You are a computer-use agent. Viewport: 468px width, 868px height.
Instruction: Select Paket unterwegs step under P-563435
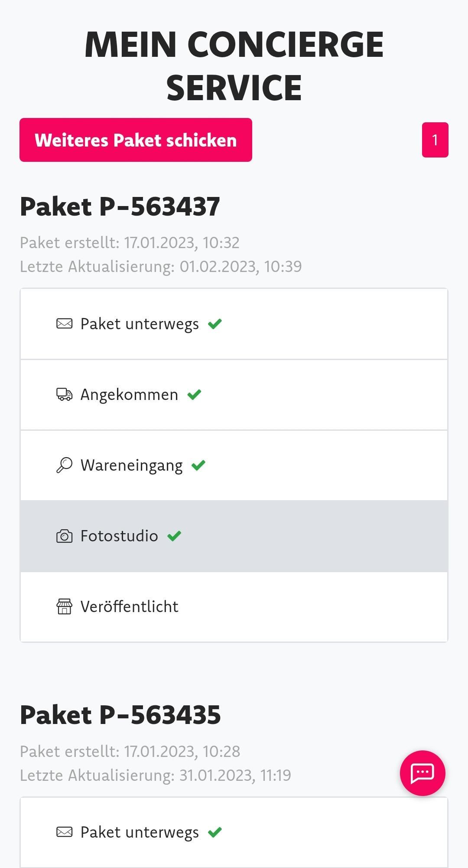click(140, 832)
